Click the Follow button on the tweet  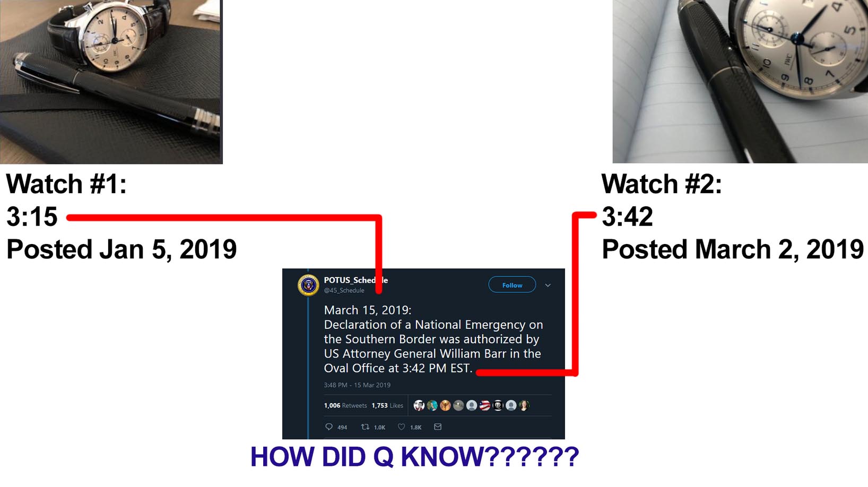[512, 285]
